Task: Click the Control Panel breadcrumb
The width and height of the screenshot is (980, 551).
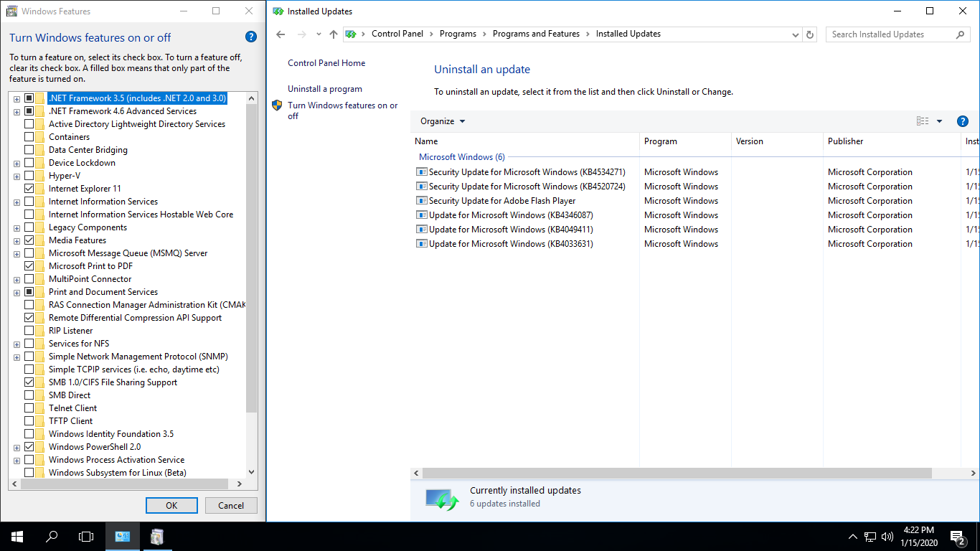Action: [397, 34]
